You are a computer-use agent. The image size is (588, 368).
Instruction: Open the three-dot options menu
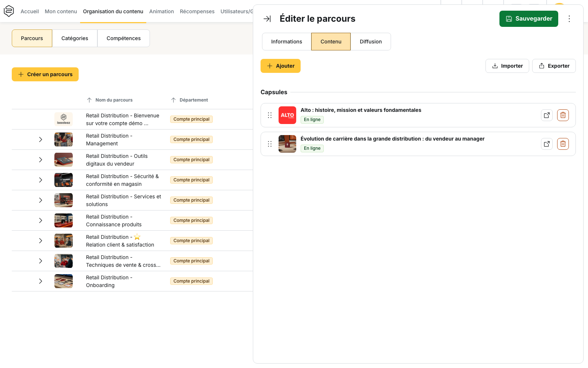point(569,19)
